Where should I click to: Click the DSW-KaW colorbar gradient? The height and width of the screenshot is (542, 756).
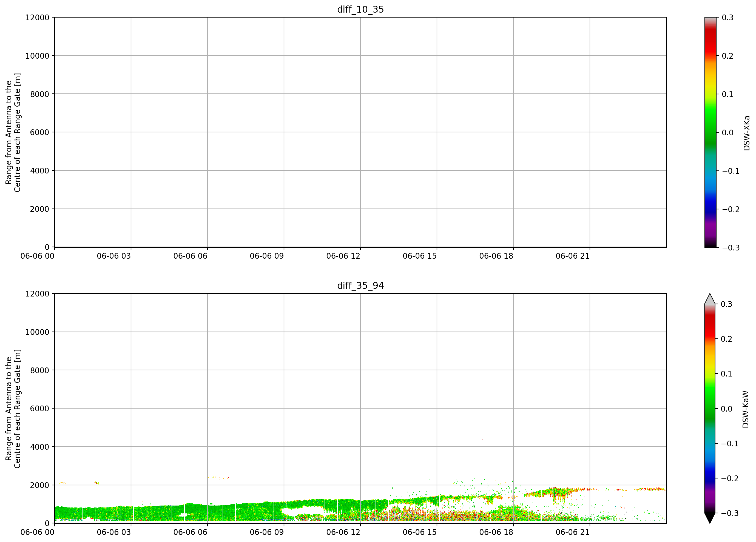click(x=710, y=408)
